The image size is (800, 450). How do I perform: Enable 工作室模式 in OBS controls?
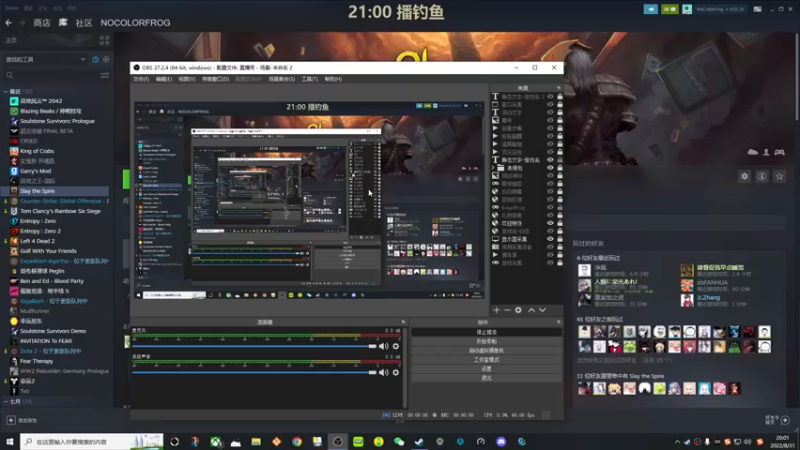click(486, 360)
